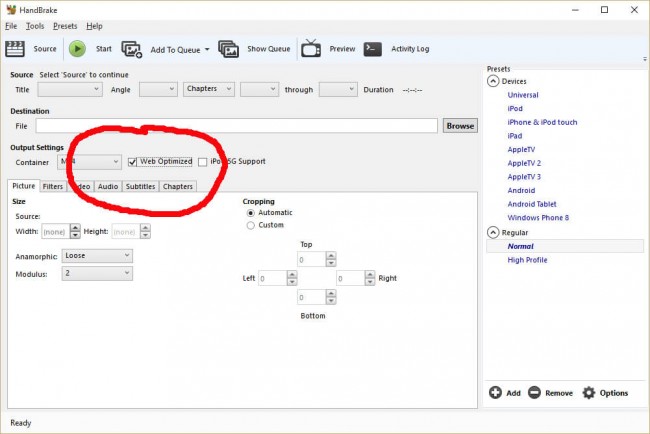
Task: Select Automatic cropping radio button
Action: click(250, 213)
